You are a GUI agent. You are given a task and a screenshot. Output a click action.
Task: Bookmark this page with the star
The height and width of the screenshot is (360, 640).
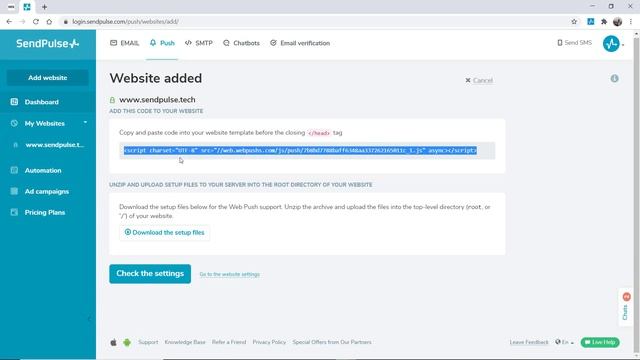pyautogui.click(x=574, y=22)
